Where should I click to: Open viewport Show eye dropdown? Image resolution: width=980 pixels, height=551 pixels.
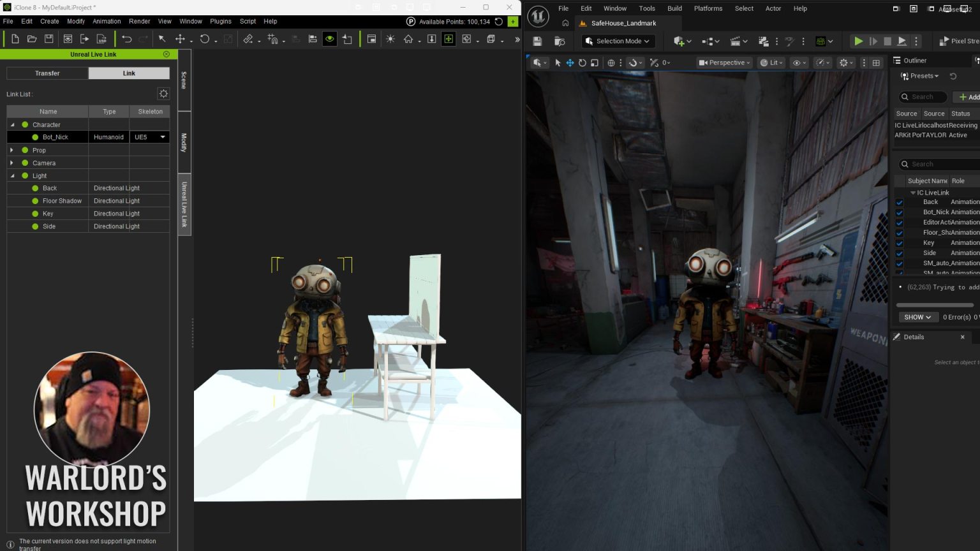799,62
